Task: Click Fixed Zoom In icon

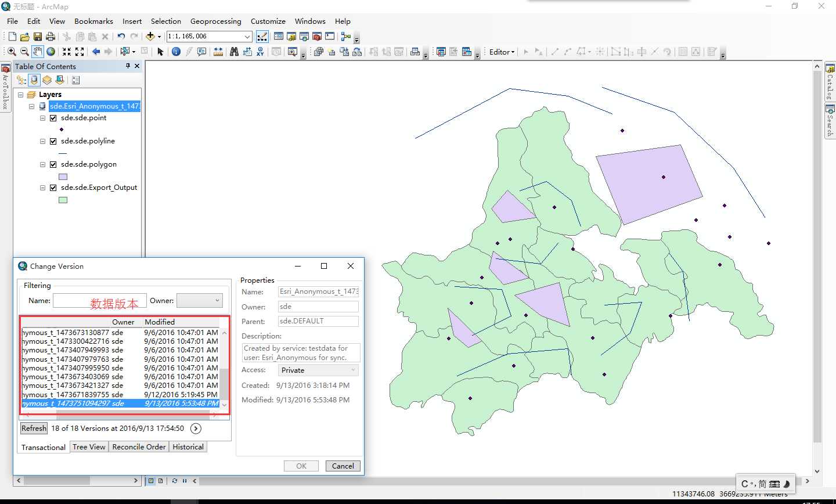Action: [67, 52]
